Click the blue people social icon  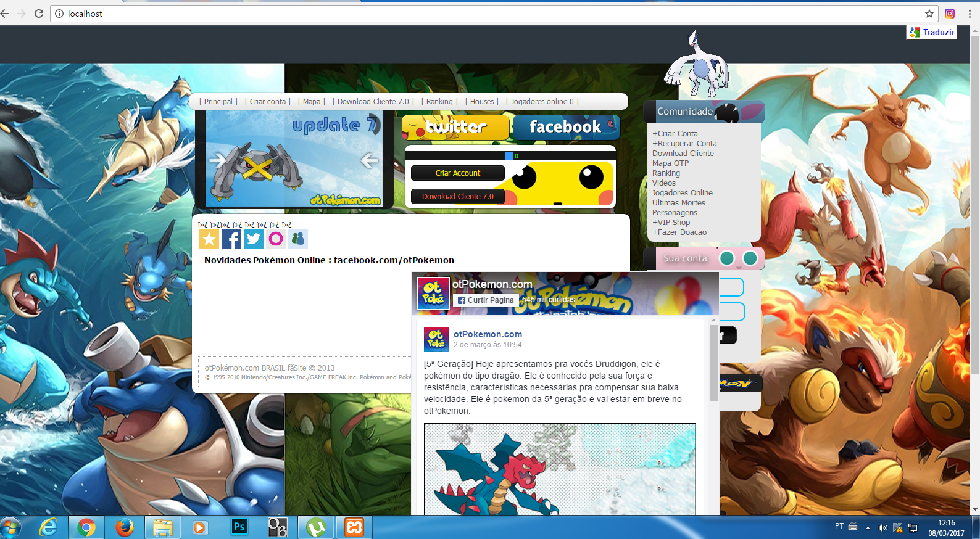[298, 239]
